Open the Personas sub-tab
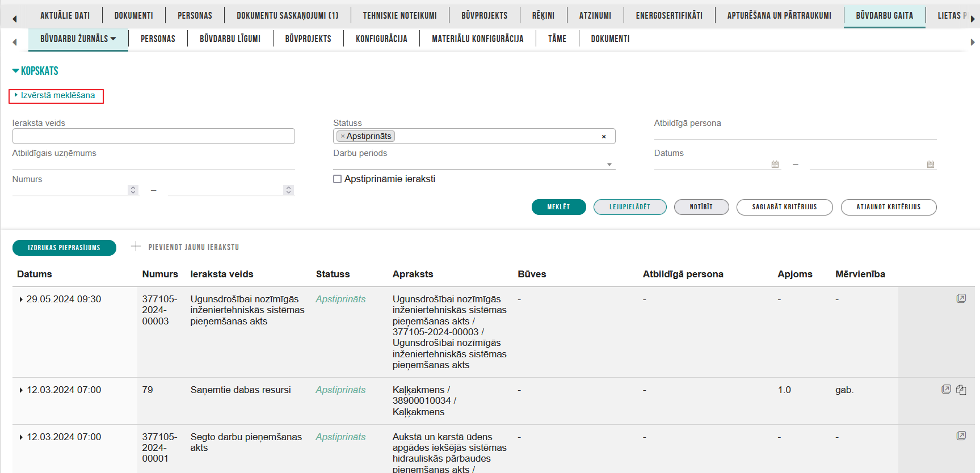The height and width of the screenshot is (473, 980). click(158, 39)
